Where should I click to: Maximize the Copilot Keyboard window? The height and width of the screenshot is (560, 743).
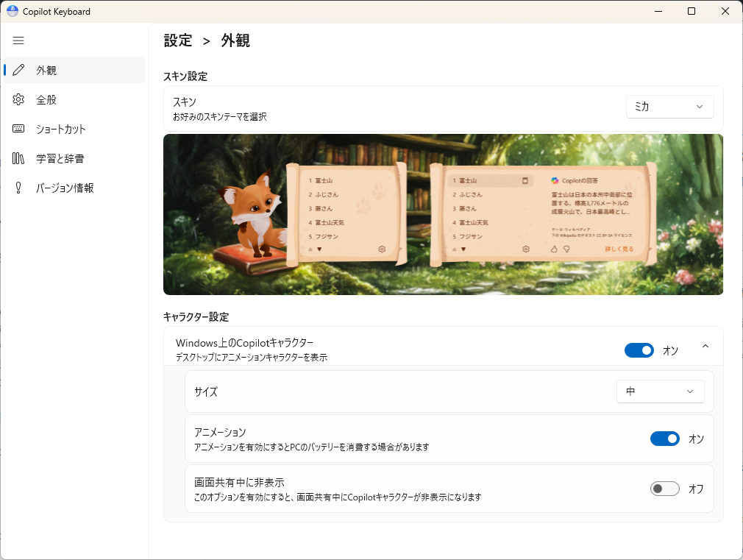coord(692,11)
